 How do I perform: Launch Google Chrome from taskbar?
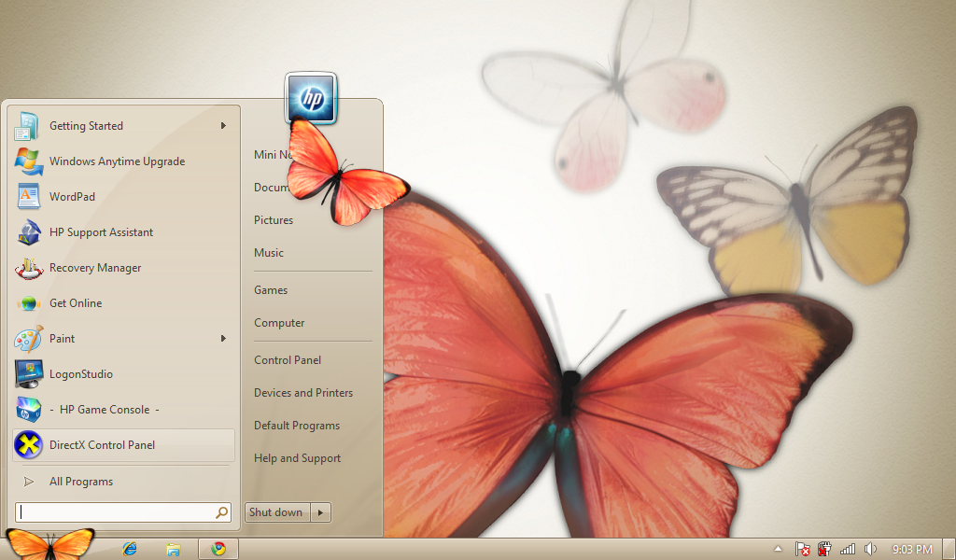(x=218, y=549)
